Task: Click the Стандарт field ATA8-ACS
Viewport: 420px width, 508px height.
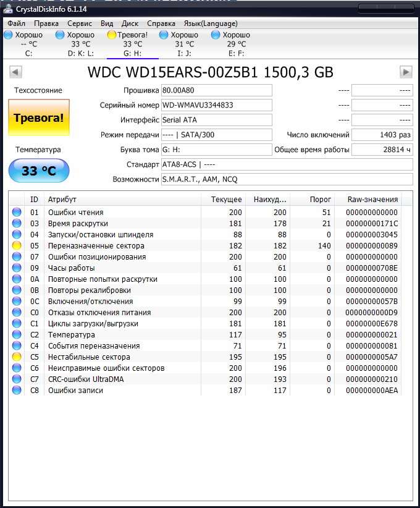Action: point(287,164)
